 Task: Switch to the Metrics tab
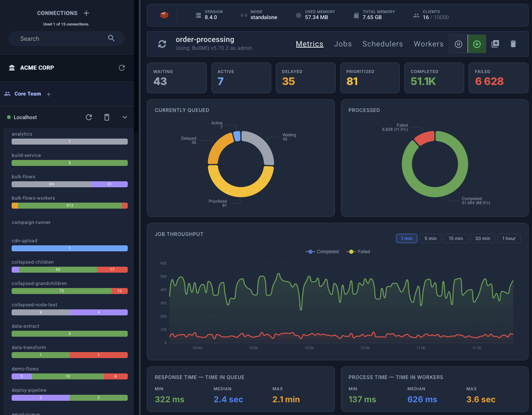point(309,44)
